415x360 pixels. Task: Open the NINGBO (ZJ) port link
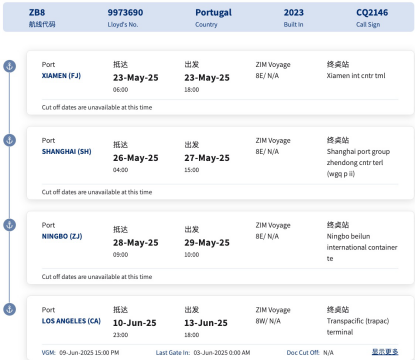click(62, 236)
